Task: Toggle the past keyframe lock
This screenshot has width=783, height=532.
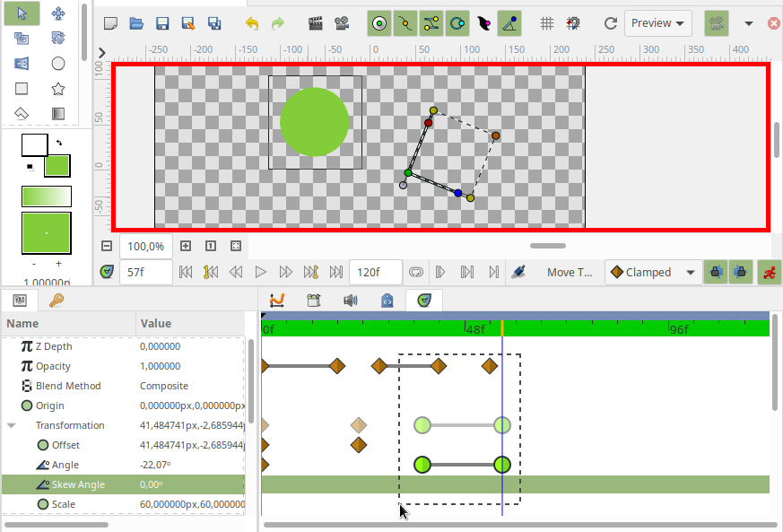Action: pos(715,272)
